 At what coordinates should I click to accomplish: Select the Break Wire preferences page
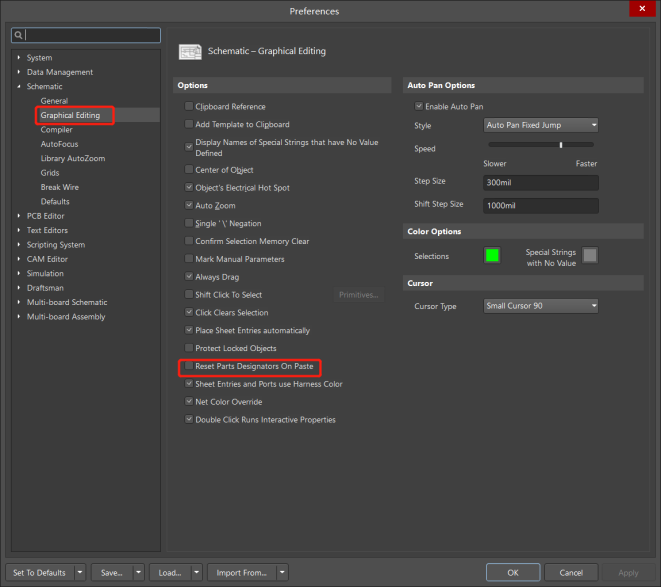[59, 187]
